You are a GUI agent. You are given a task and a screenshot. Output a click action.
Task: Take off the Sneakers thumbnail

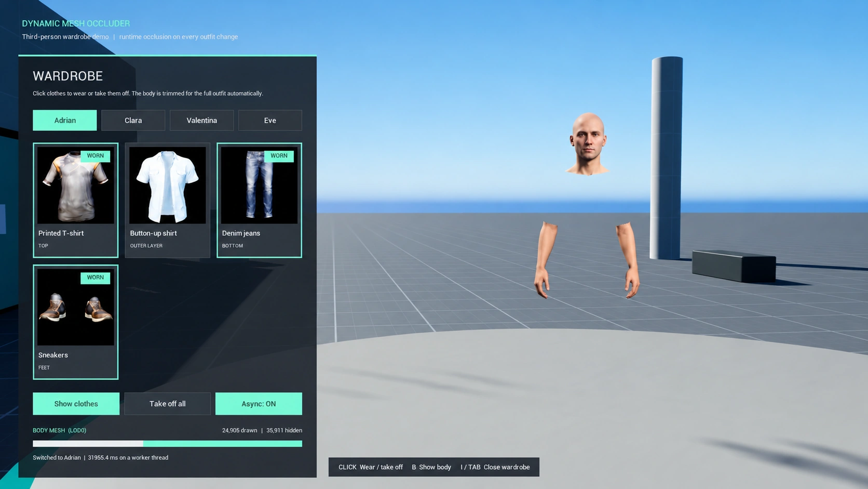(76, 307)
